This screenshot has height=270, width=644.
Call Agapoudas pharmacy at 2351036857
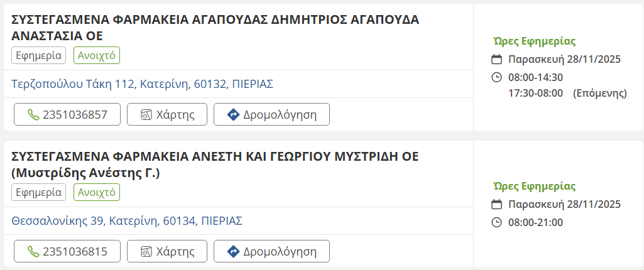(67, 115)
